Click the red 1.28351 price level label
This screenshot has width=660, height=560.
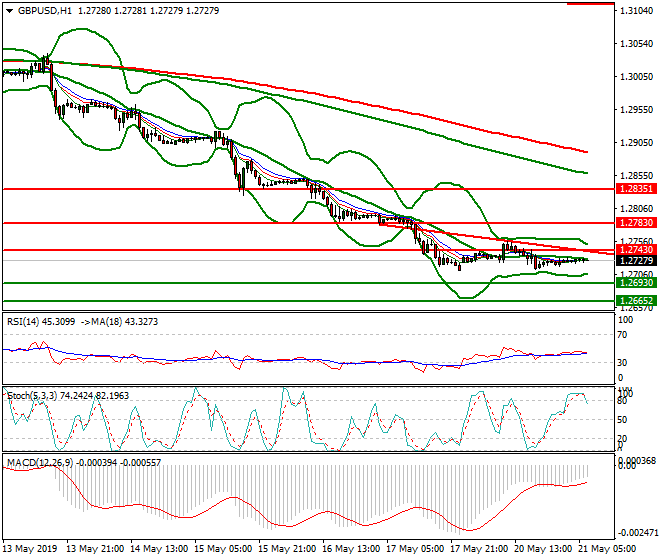[636, 189]
